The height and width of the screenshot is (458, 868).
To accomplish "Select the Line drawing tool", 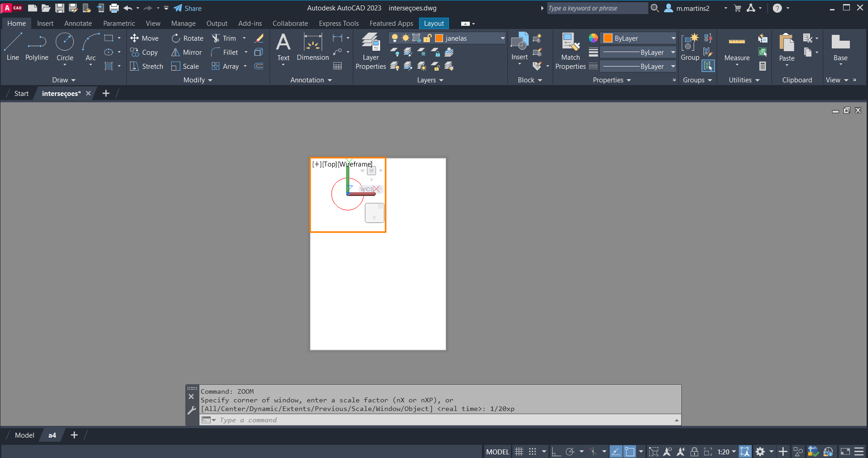I will click(13, 47).
